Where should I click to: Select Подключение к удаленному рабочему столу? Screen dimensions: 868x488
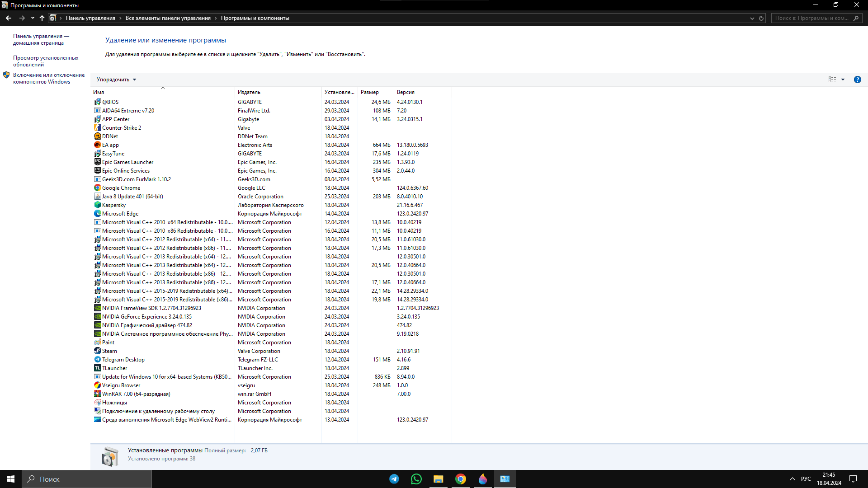[x=271, y=411]
